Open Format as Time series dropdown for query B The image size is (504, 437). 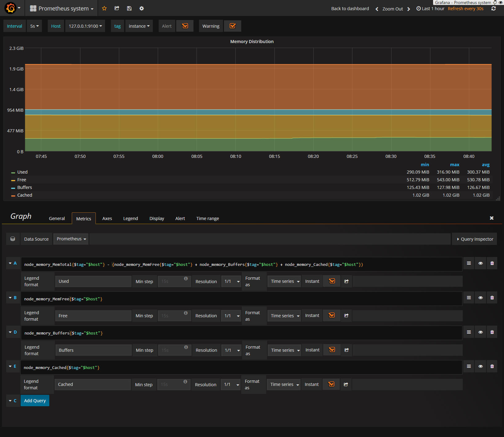[x=284, y=316]
